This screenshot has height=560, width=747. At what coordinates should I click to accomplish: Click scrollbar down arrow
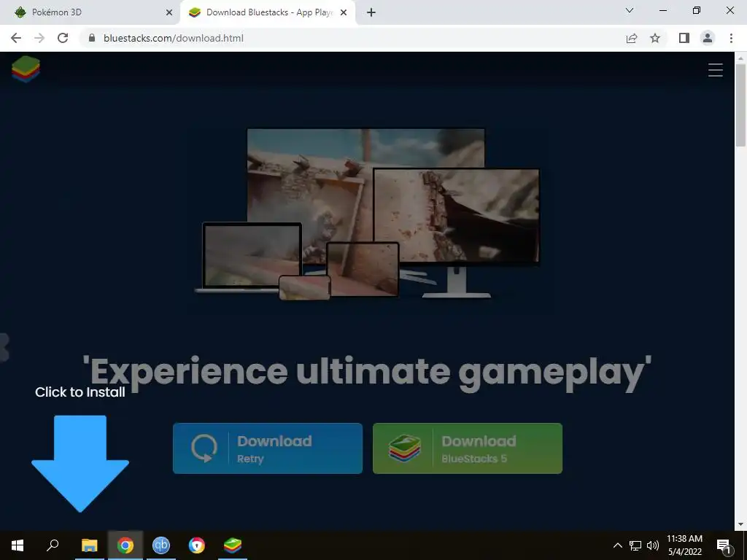coord(740,524)
